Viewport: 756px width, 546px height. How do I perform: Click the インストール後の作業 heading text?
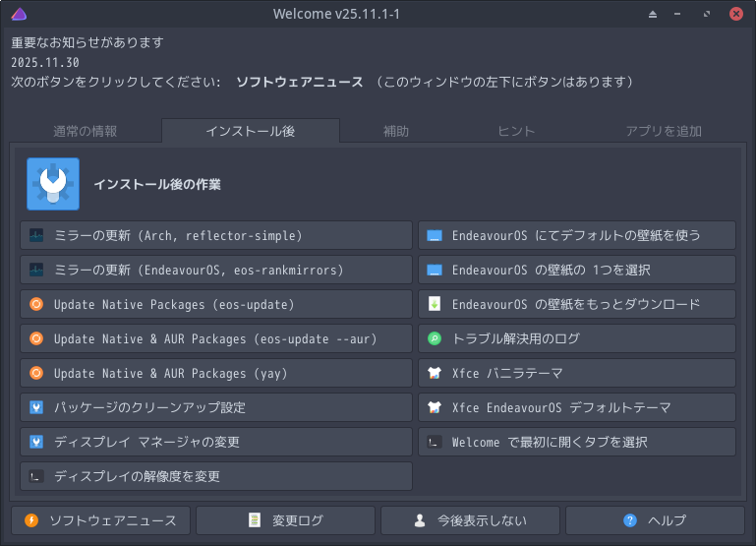(157, 184)
